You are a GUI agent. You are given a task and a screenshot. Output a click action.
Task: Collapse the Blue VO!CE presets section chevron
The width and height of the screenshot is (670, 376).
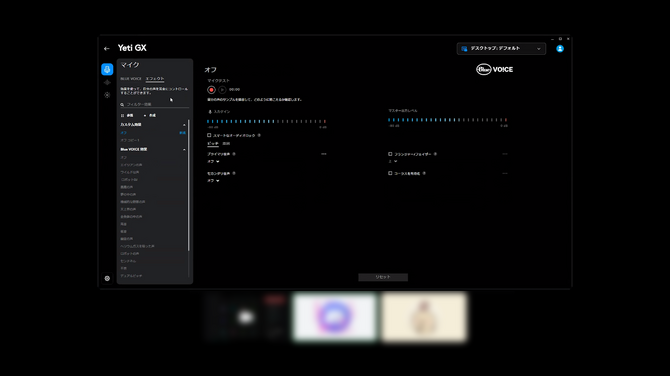[184, 150]
